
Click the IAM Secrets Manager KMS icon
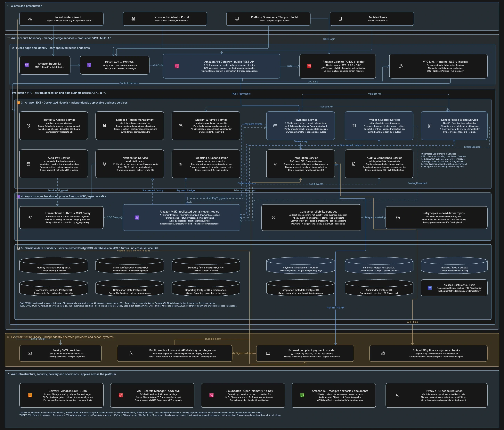(121, 395)
